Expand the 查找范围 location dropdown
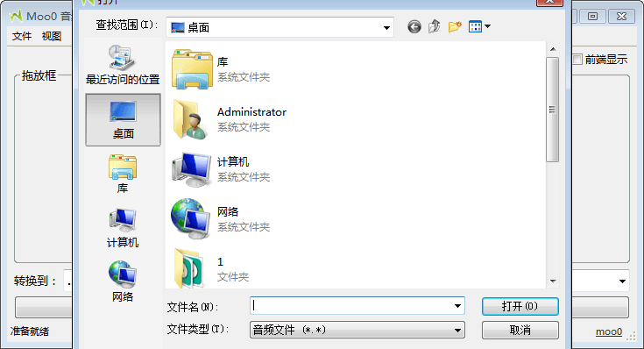Viewport: 644px width, 349px height. click(x=386, y=27)
